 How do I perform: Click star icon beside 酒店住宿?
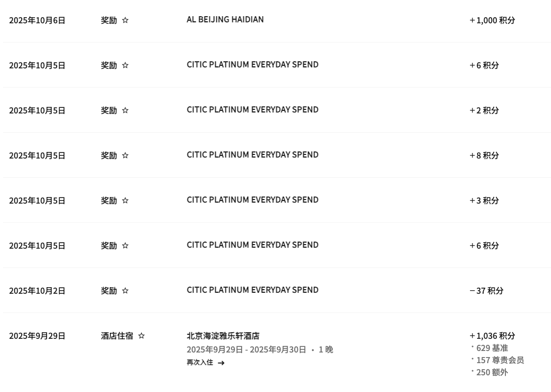tap(141, 336)
